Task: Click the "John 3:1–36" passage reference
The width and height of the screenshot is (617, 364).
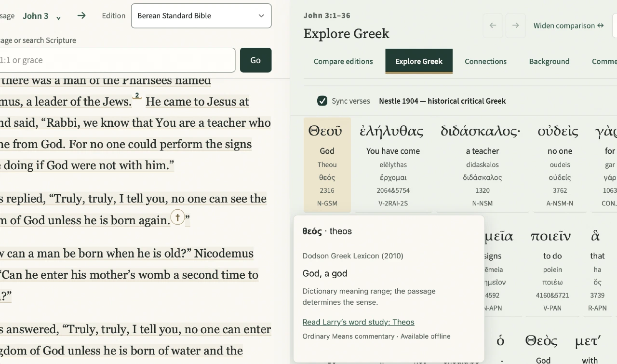Action: point(327,15)
